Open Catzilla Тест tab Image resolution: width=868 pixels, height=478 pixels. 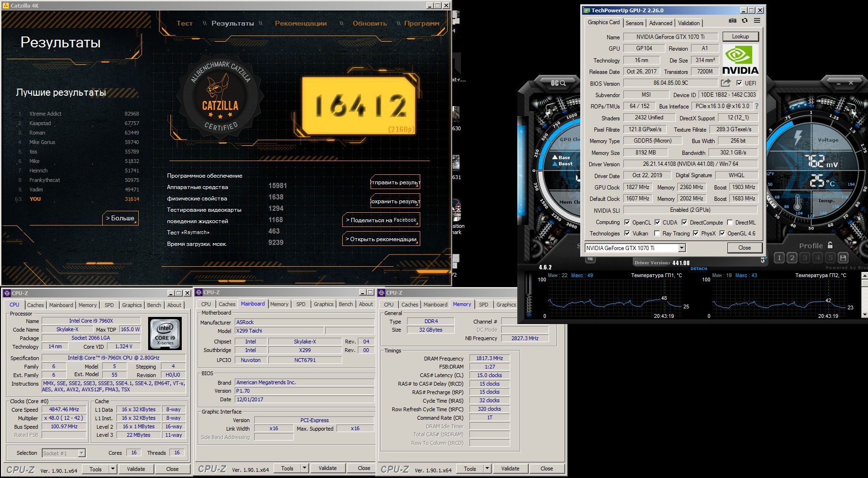(x=185, y=23)
